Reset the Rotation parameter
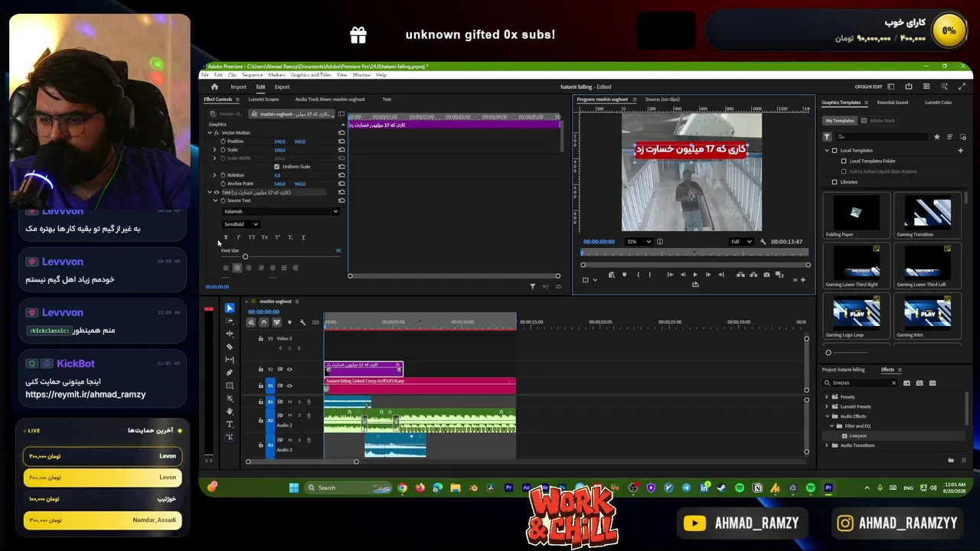980x551 pixels. 341,175
